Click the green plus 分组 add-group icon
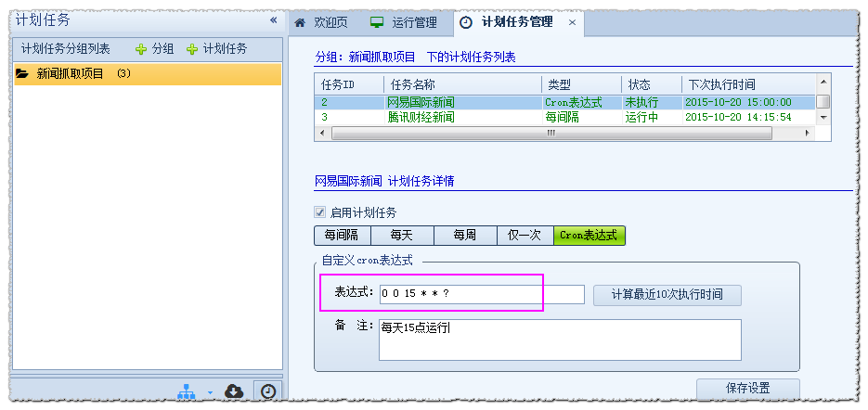 (x=141, y=49)
